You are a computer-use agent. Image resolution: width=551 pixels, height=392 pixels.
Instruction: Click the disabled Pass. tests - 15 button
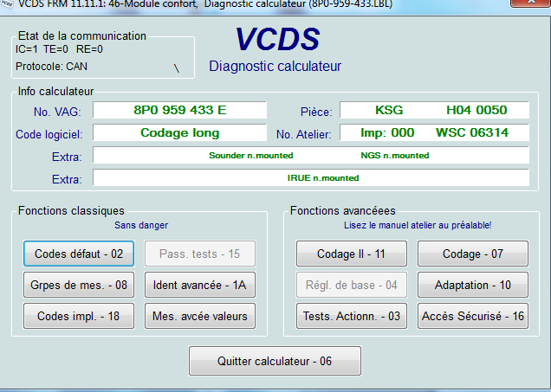pos(200,254)
